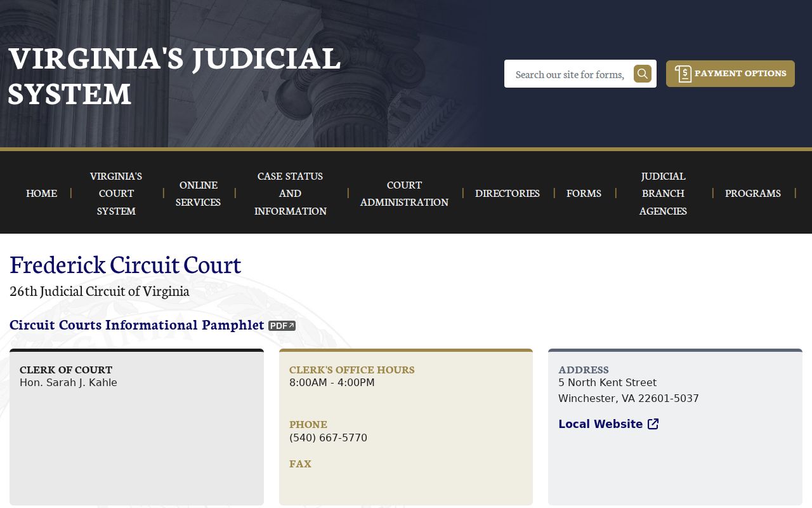Click the Clerk's Office Hours label

(x=352, y=370)
